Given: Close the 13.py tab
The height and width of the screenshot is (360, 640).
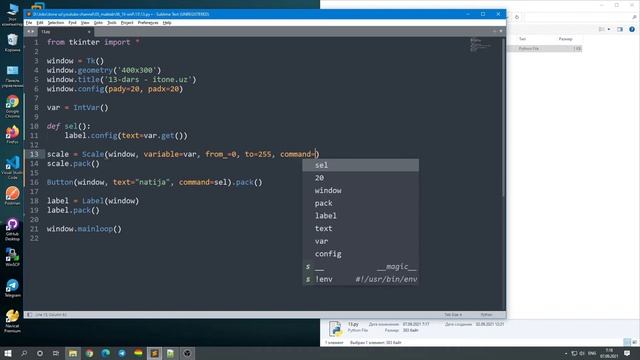Looking at the screenshot, I should click(x=89, y=31).
